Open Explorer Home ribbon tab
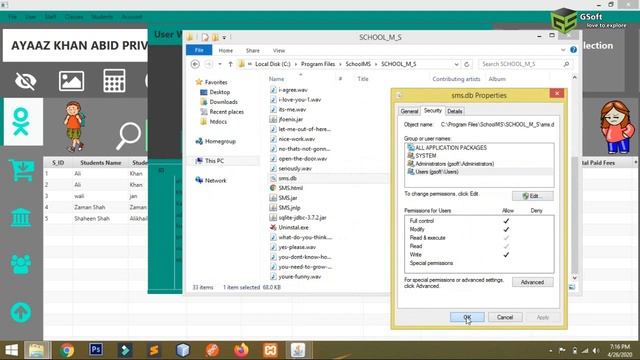Viewport: 640px width, 360px height. (x=226, y=51)
